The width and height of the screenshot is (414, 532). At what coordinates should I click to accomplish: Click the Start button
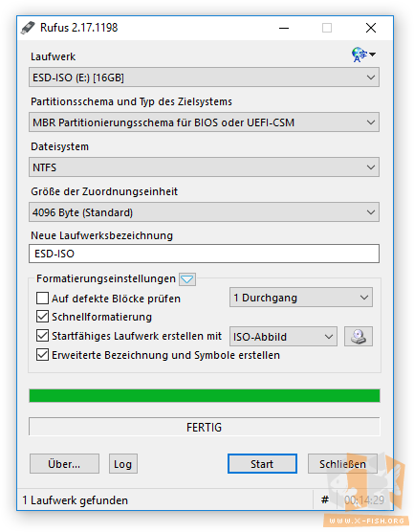pos(262,464)
